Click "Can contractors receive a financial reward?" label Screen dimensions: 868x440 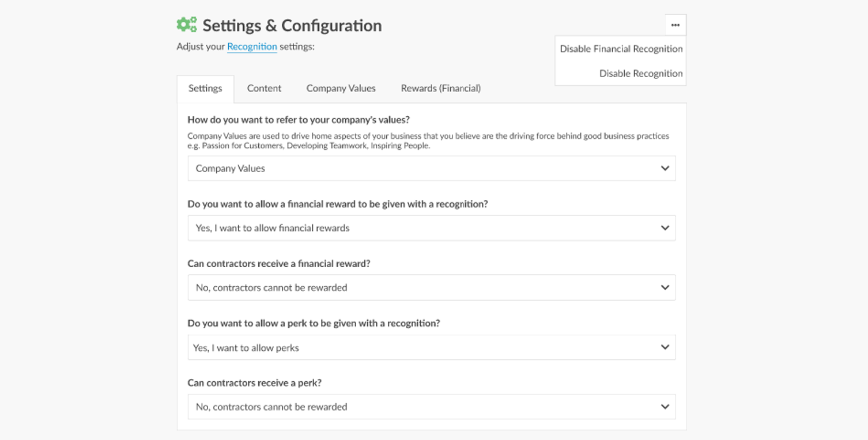click(279, 264)
